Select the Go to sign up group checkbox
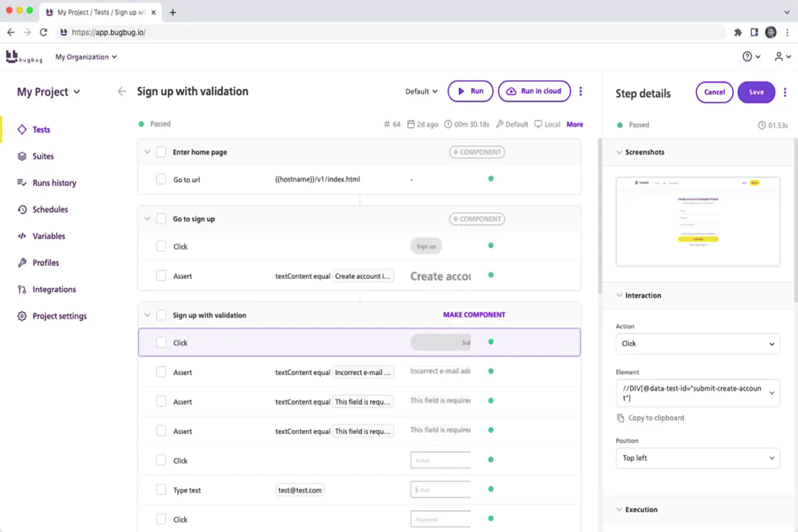Image resolution: width=798 pixels, height=532 pixels. [x=161, y=219]
